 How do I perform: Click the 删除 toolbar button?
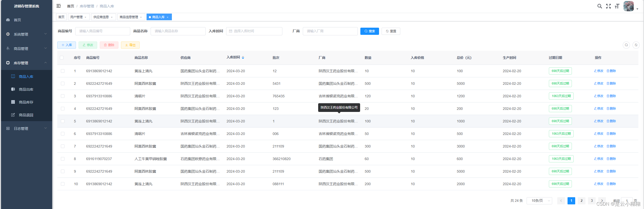[109, 45]
